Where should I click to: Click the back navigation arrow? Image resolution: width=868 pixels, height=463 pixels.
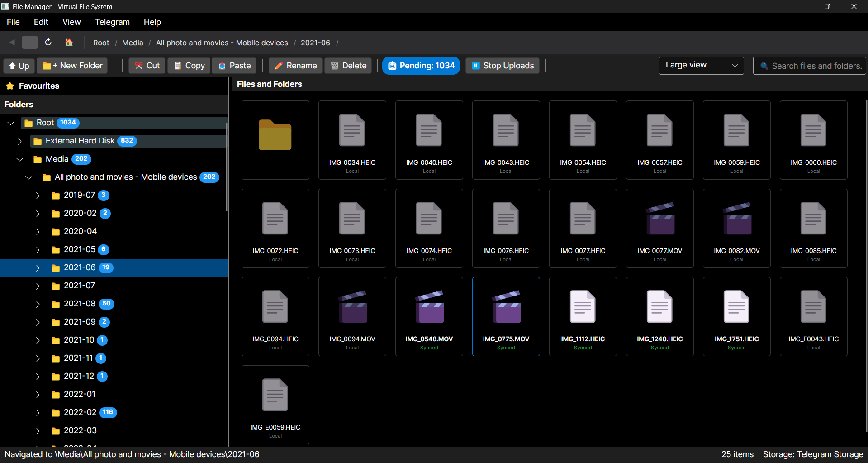click(x=12, y=42)
